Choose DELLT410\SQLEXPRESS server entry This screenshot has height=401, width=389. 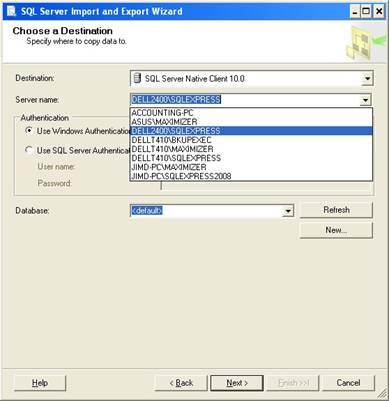click(251, 158)
